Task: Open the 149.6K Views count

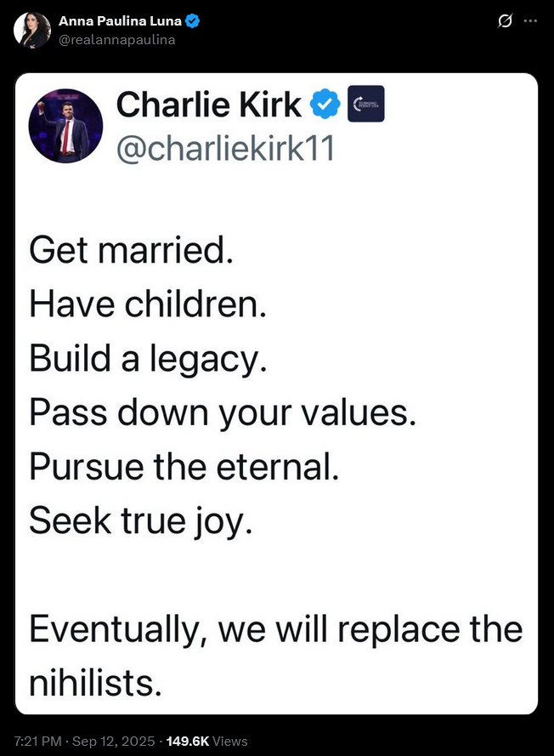Action: [206, 741]
